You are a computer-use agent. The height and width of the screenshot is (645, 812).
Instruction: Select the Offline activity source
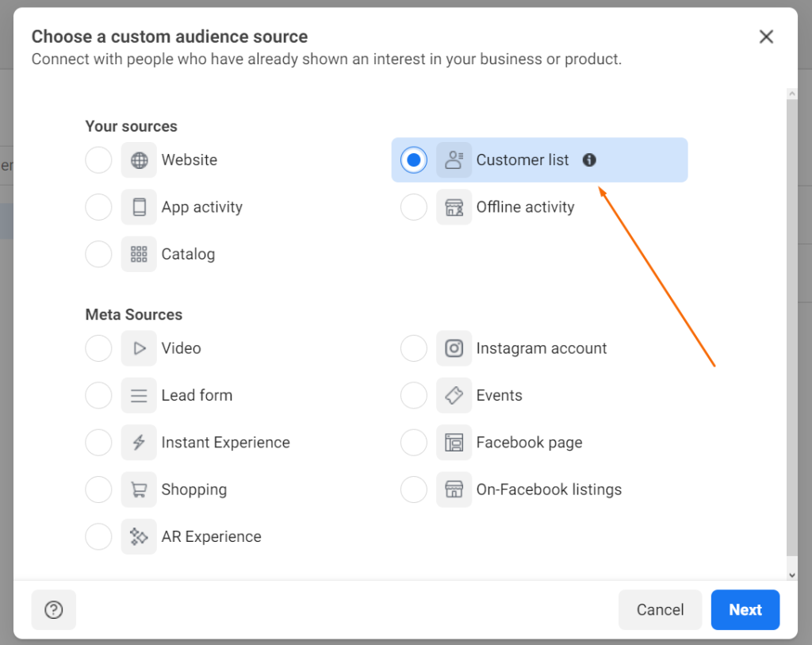414,207
